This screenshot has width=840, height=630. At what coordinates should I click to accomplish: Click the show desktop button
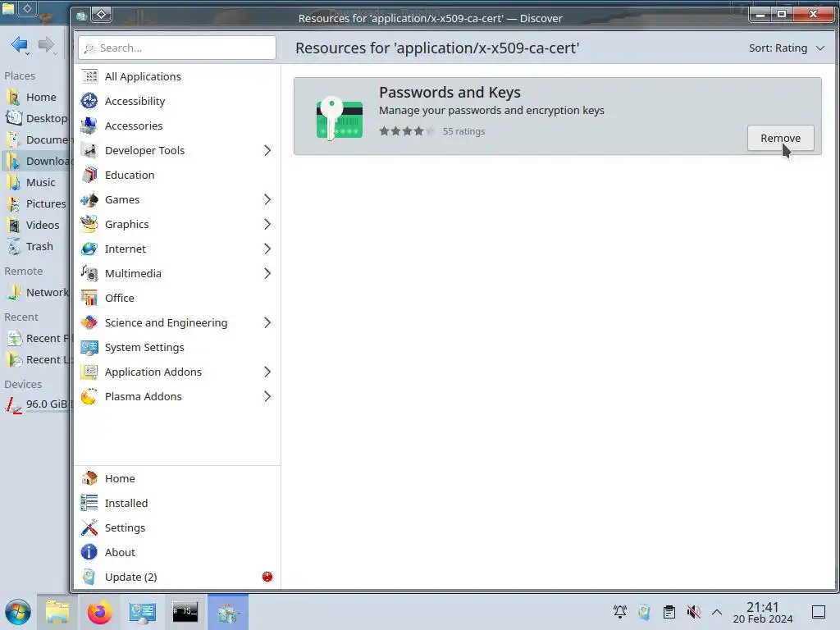pos(819,612)
